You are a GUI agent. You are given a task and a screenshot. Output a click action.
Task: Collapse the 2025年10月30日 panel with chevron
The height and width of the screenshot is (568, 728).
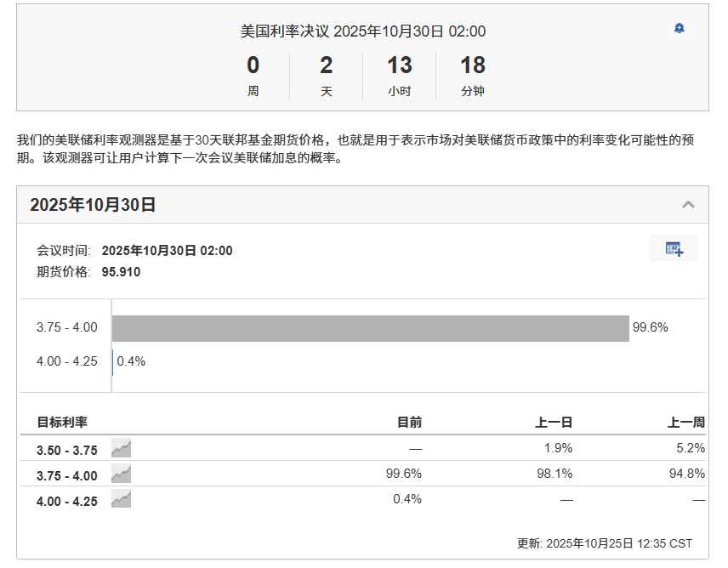688,205
